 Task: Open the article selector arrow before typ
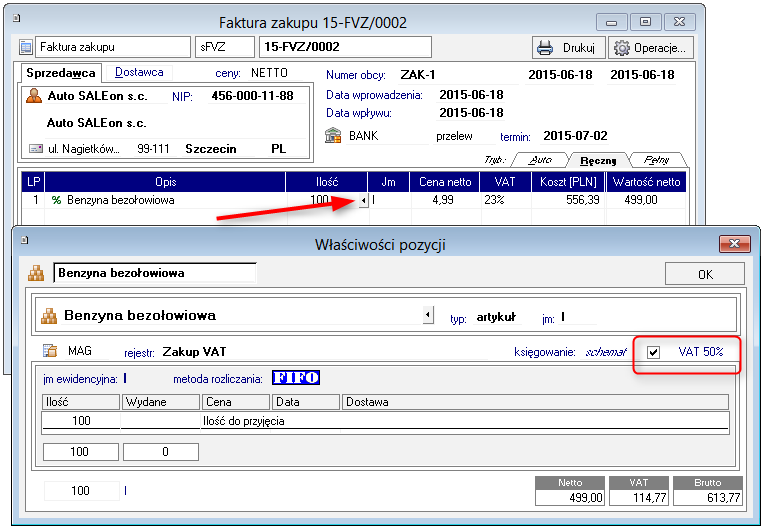click(x=428, y=315)
